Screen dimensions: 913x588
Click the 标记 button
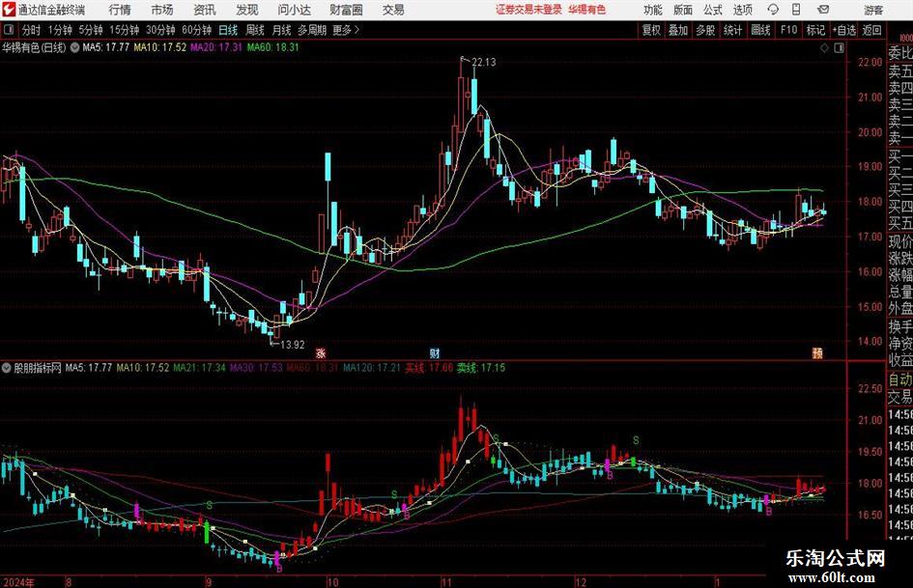point(815,30)
